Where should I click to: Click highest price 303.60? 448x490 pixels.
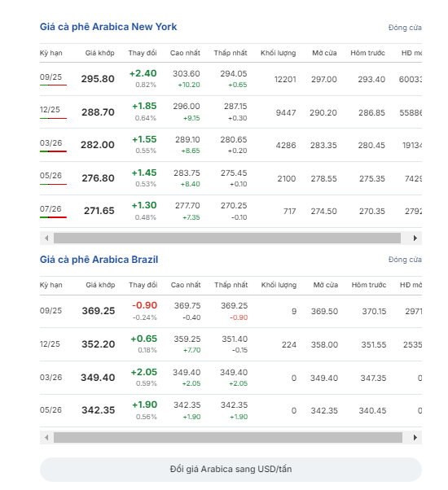tap(187, 74)
